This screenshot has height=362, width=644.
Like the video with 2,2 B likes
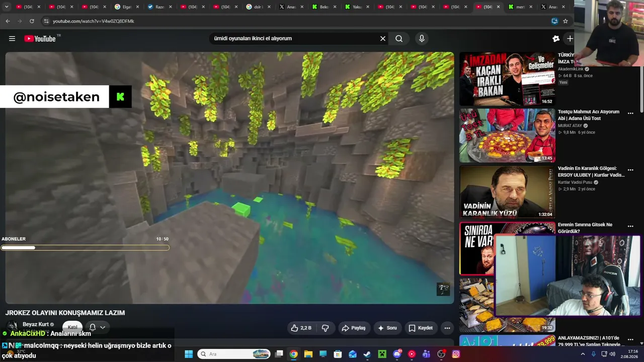[x=301, y=328]
